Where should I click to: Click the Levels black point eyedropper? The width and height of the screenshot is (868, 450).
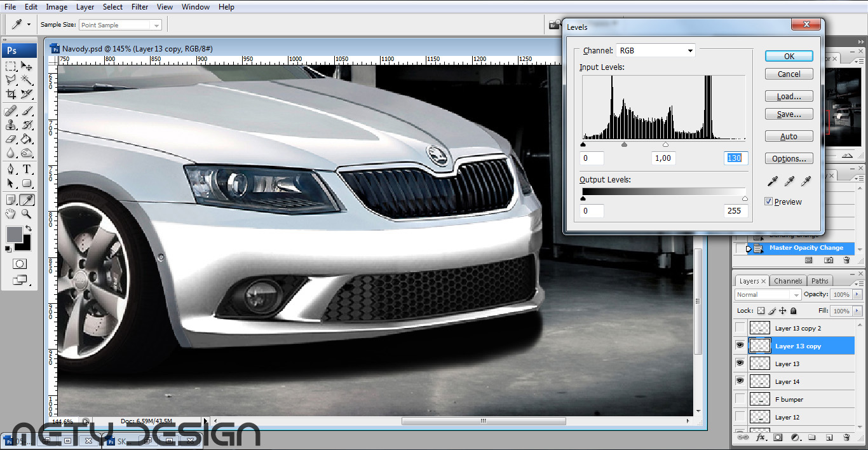click(x=773, y=182)
